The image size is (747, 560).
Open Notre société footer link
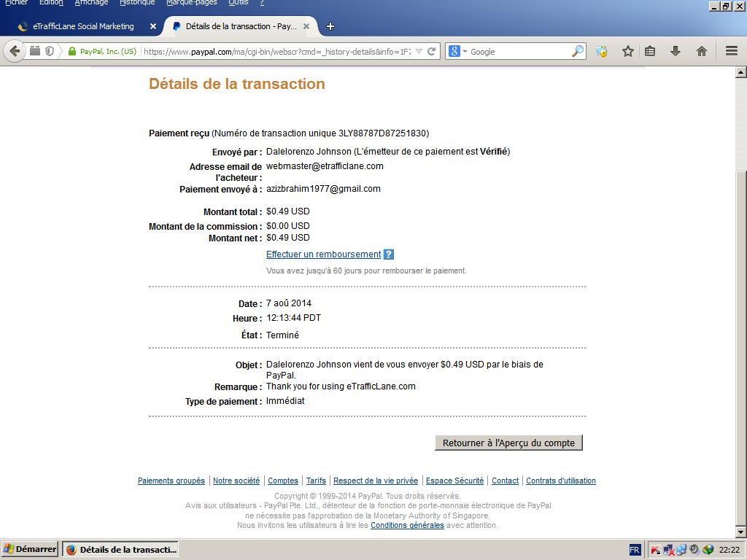point(236,481)
